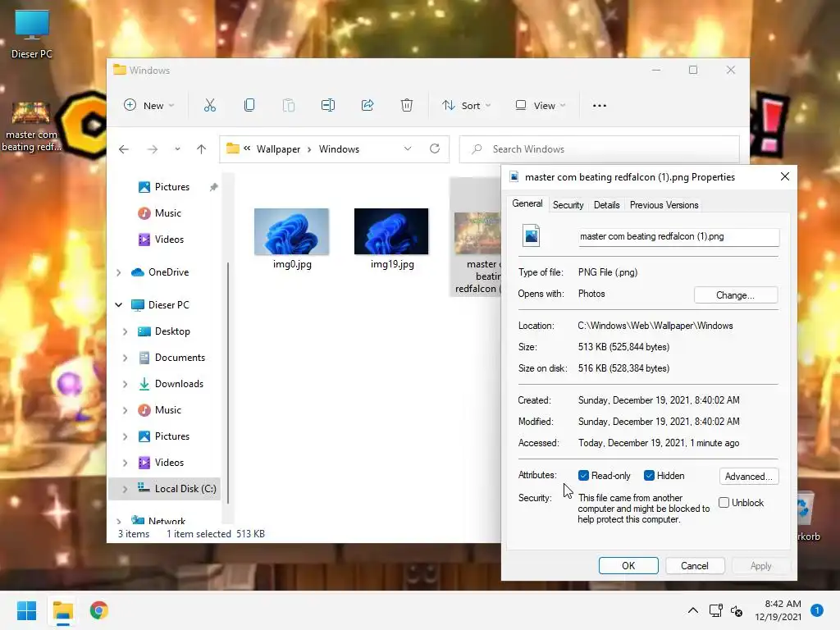Image resolution: width=840 pixels, height=630 pixels.
Task: Click Windows in the address breadcrumb
Action: [339, 149]
